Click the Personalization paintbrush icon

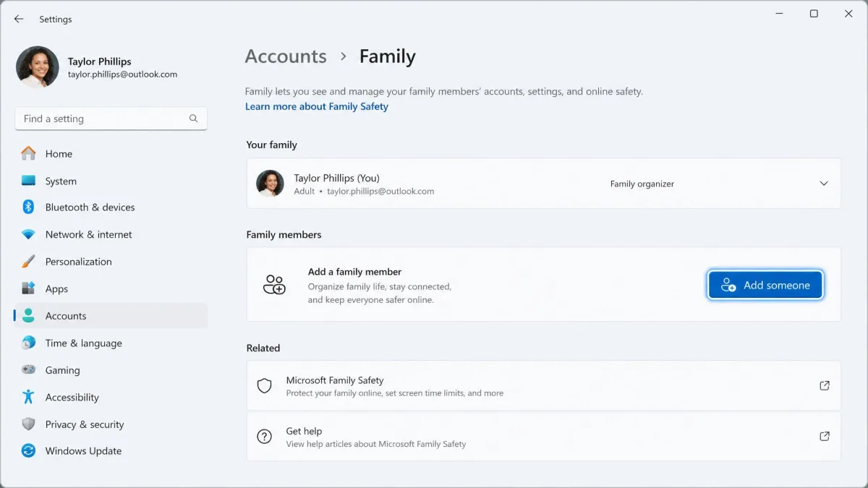tap(28, 261)
